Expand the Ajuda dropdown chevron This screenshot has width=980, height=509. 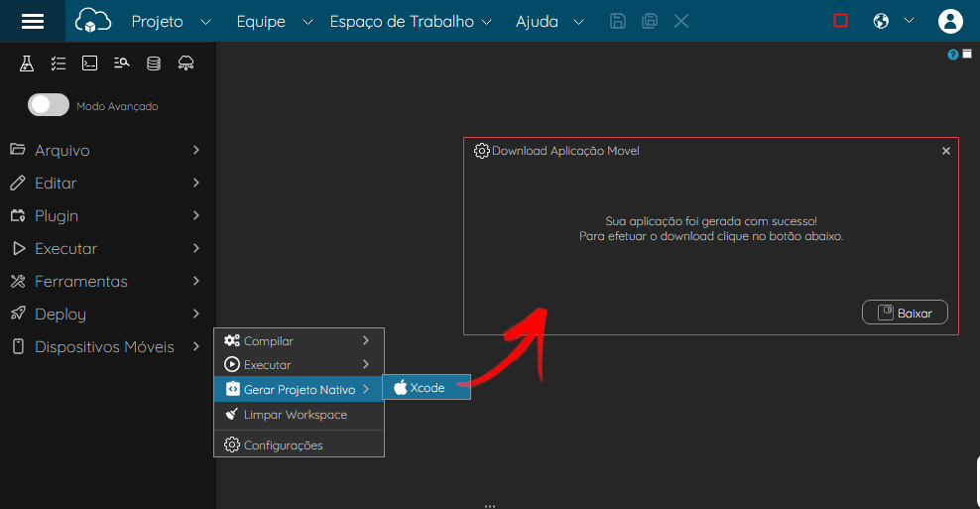coord(578,23)
